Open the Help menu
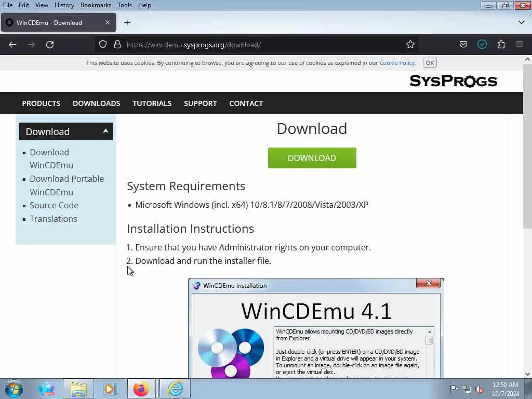The image size is (532, 399). [x=144, y=5]
